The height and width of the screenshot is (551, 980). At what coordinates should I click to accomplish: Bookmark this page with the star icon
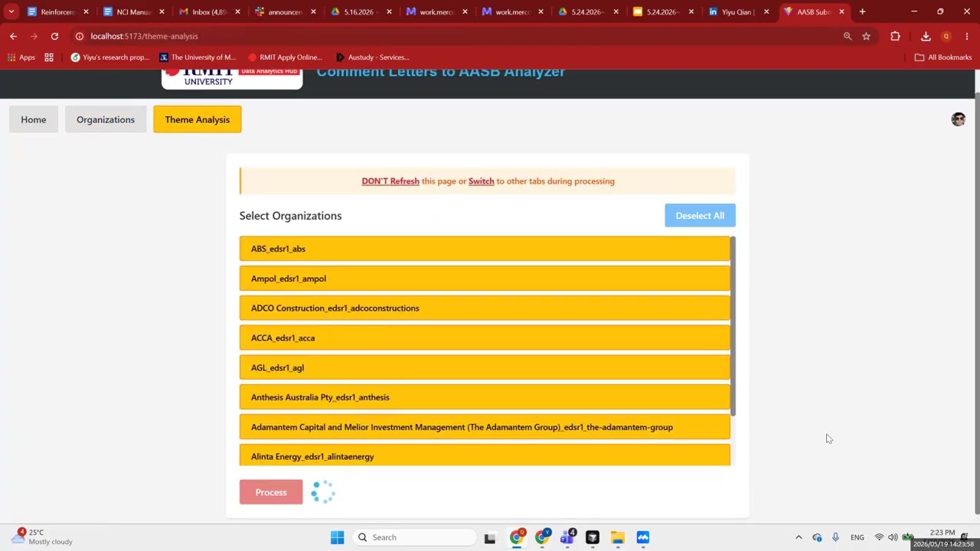pyautogui.click(x=866, y=36)
